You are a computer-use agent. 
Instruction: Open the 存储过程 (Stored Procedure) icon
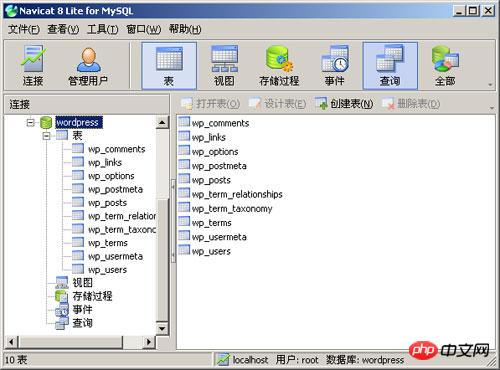279,66
